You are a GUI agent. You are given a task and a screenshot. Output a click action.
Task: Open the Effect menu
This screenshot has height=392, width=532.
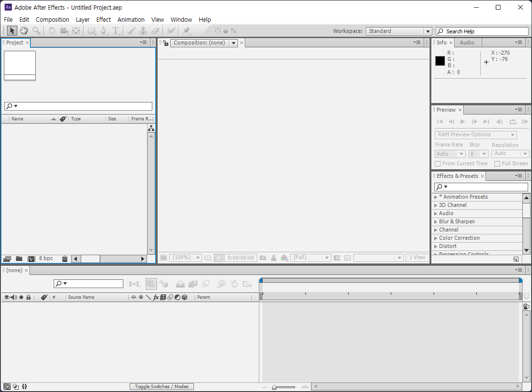tap(103, 20)
